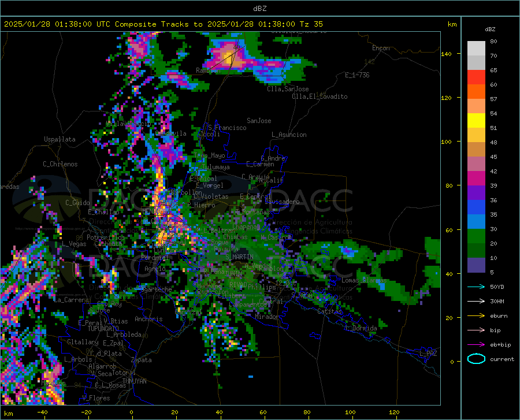This screenshot has height=420, width=520.
Task: Pick the light blue 30–35 dBZ swatch
Action: point(476,221)
